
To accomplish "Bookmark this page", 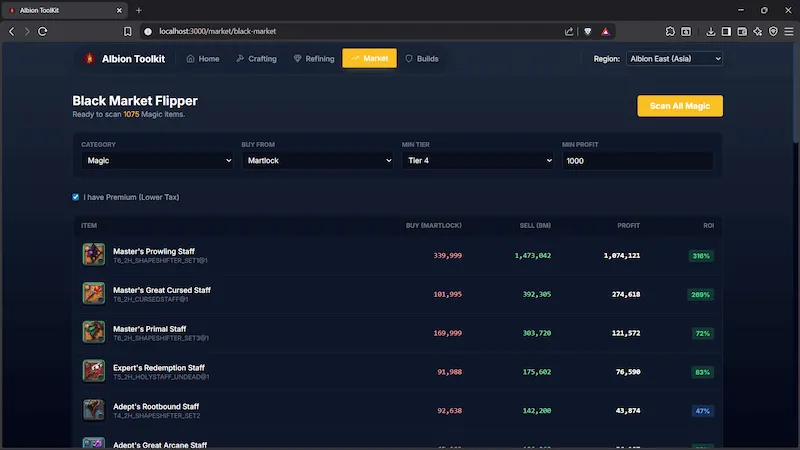I will pyautogui.click(x=128, y=32).
